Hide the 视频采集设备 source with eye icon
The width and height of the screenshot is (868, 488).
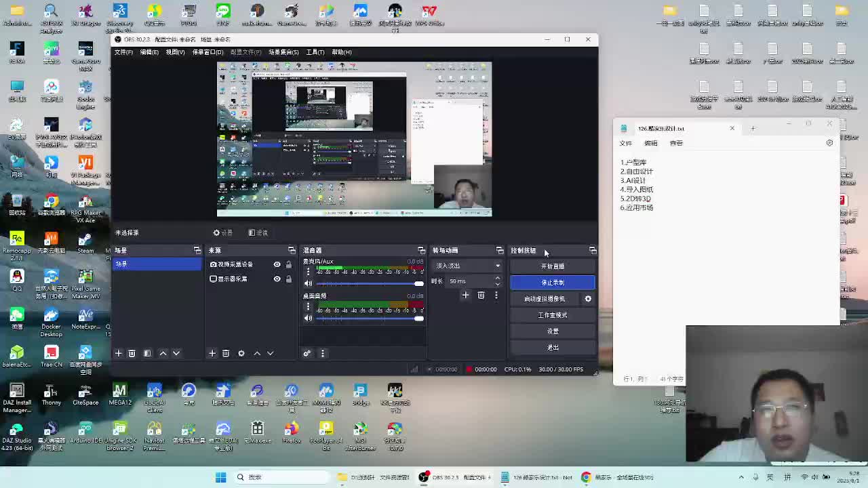pyautogui.click(x=277, y=264)
